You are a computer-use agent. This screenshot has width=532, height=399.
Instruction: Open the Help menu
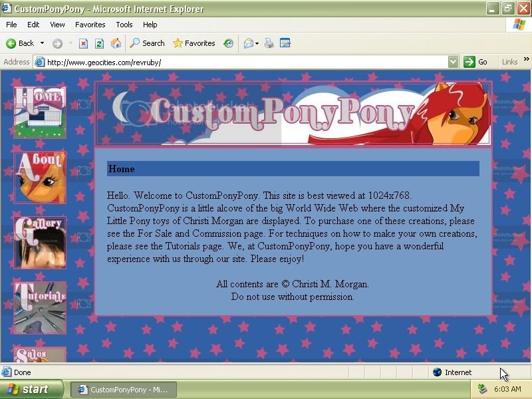point(150,25)
